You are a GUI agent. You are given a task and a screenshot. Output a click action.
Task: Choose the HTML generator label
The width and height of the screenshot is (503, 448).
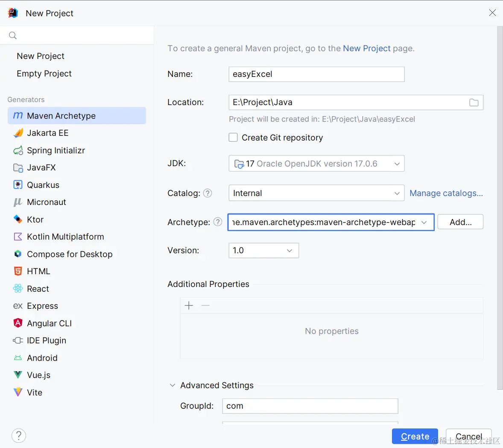point(38,271)
